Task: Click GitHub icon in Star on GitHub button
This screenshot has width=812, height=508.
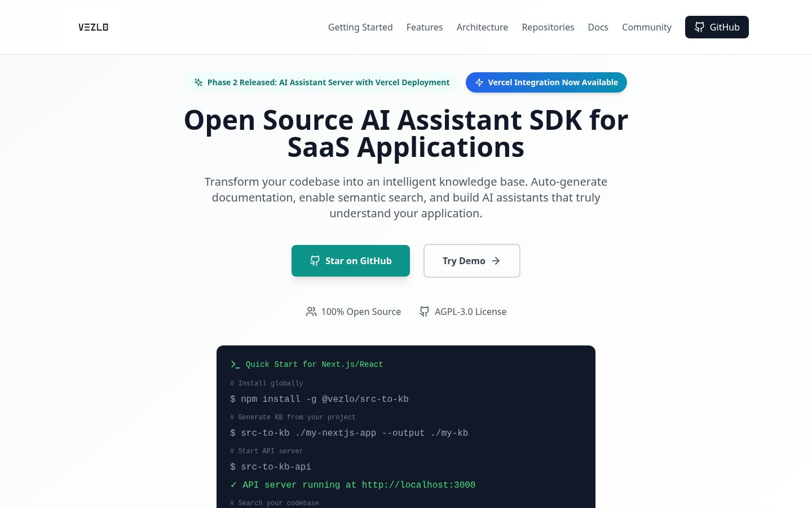Action: 315,261
